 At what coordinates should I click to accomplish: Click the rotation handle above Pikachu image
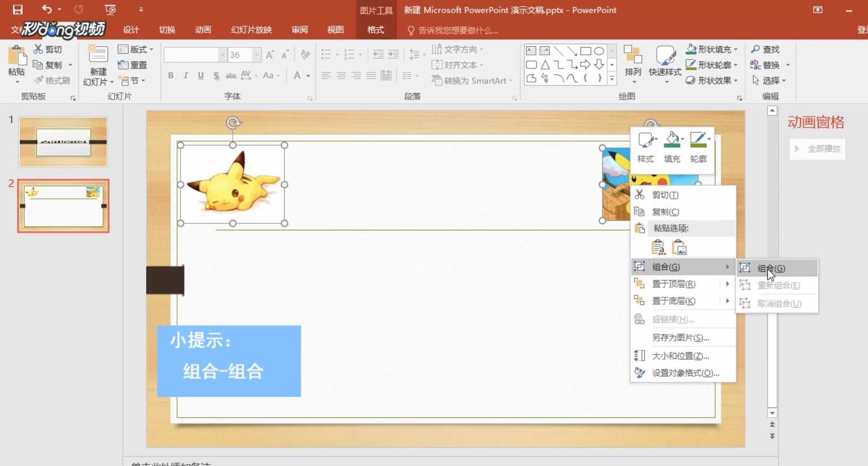[233, 123]
